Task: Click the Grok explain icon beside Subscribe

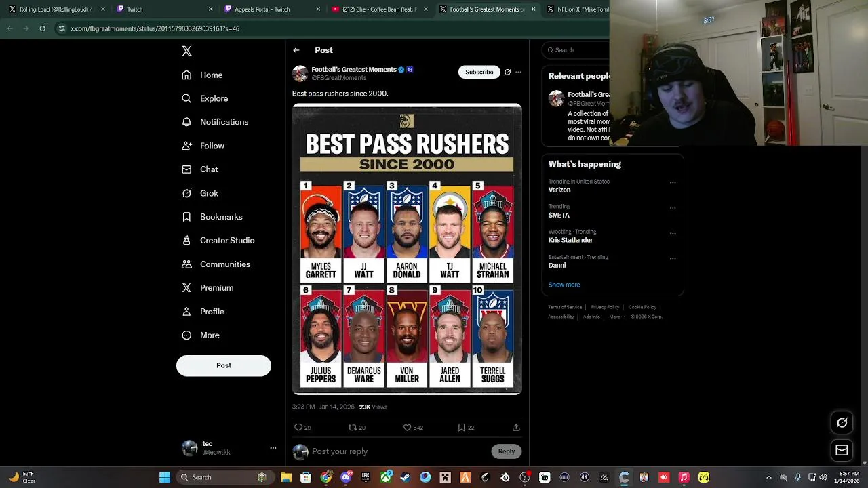Action: (x=507, y=72)
